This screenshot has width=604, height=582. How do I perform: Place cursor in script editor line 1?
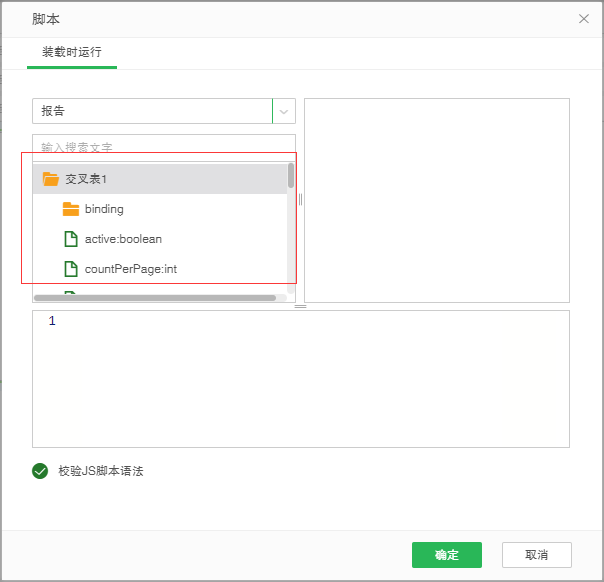click(300, 322)
